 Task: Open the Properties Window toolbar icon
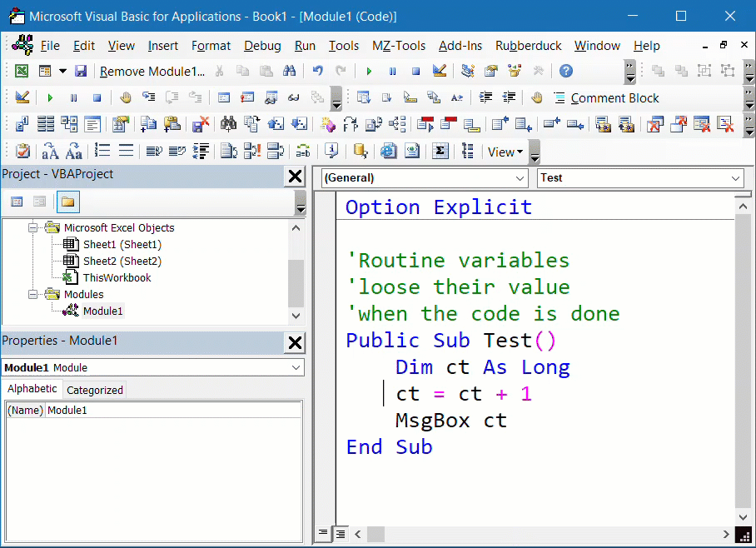pyautogui.click(x=491, y=72)
